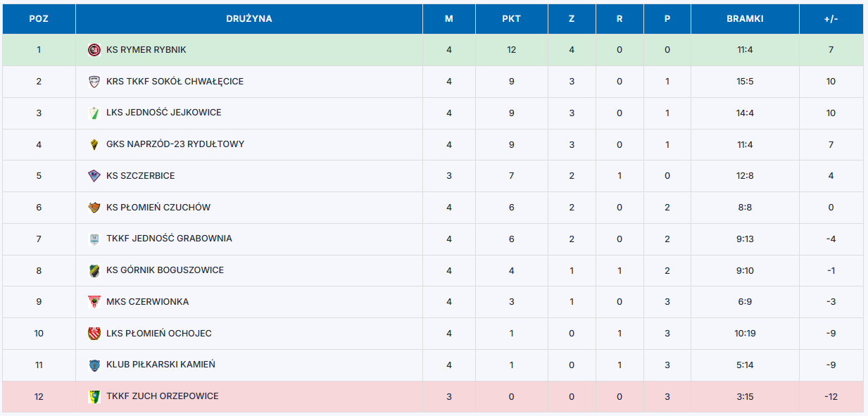868x416 pixels.
Task: Click the KS Górnik Boguszowice logo
Action: coord(94,270)
